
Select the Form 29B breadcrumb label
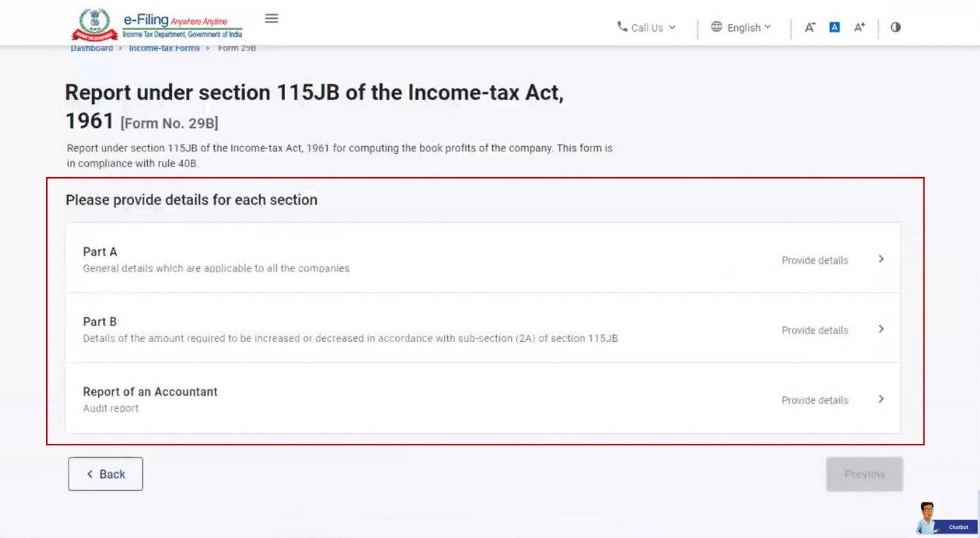[x=236, y=47]
